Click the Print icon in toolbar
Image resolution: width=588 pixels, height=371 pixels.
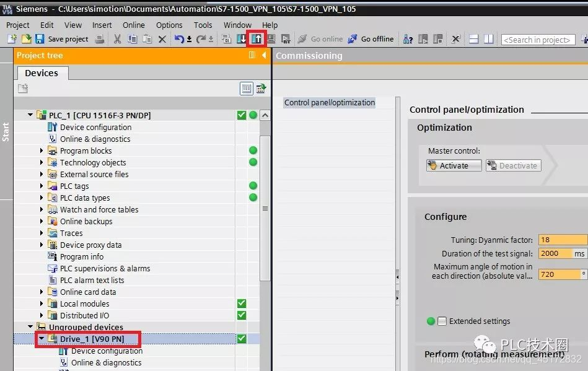[x=99, y=38]
